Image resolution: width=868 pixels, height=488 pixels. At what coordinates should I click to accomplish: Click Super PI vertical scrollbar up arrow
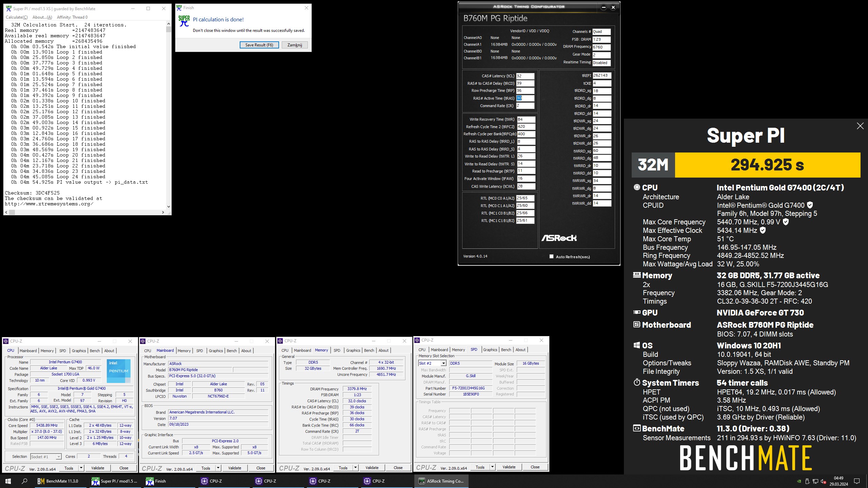(x=169, y=24)
